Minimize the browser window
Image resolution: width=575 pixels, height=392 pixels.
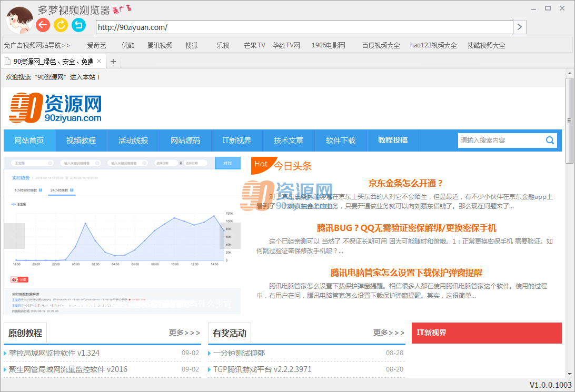tap(533, 8)
